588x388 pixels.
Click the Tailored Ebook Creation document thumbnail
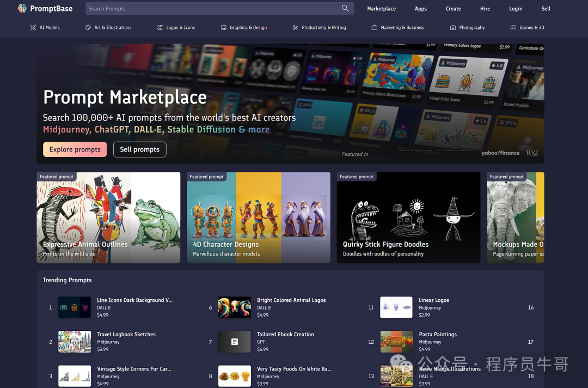tap(234, 342)
